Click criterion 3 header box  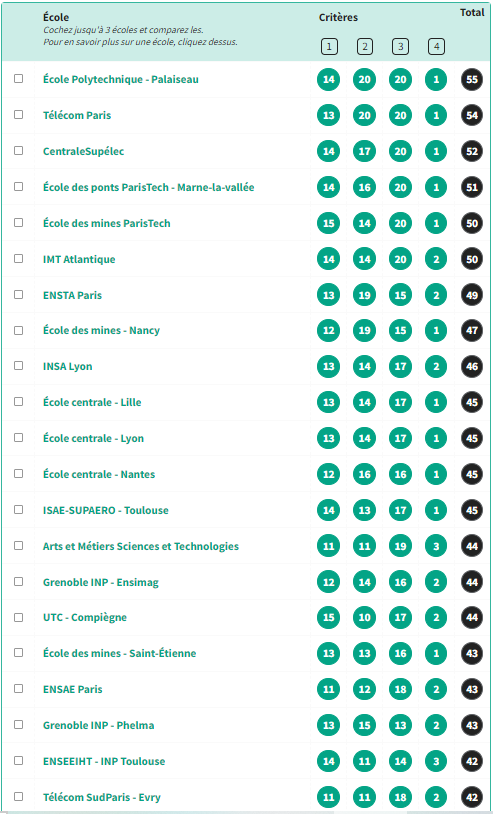(x=400, y=47)
